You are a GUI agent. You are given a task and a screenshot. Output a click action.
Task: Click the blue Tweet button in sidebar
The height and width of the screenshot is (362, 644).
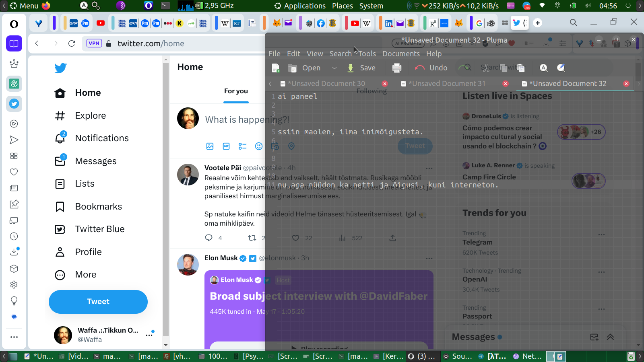(x=98, y=302)
